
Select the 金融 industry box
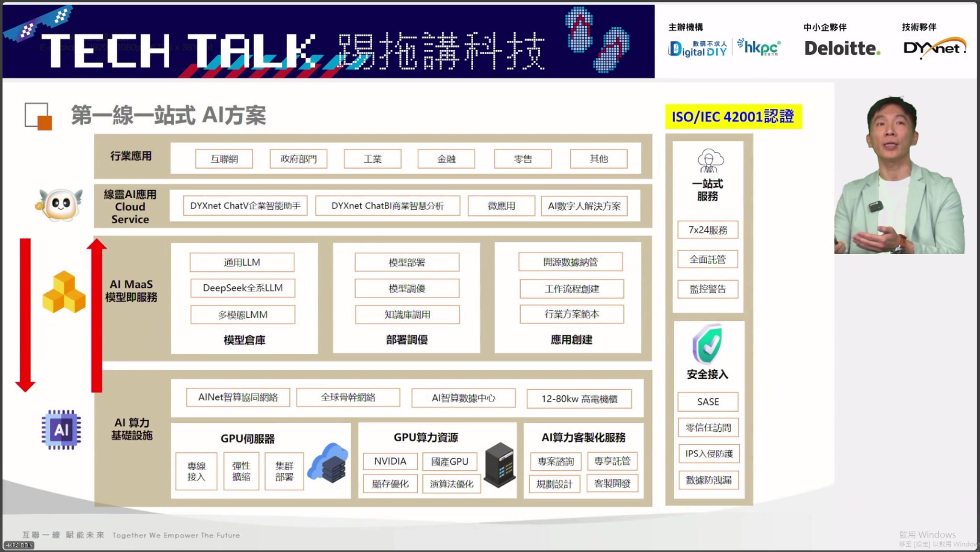446,159
